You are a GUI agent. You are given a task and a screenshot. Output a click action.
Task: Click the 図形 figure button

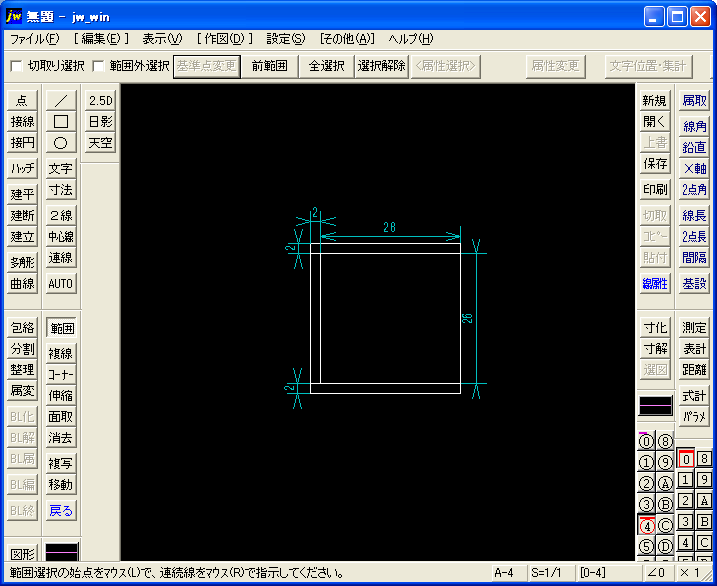(x=22, y=553)
